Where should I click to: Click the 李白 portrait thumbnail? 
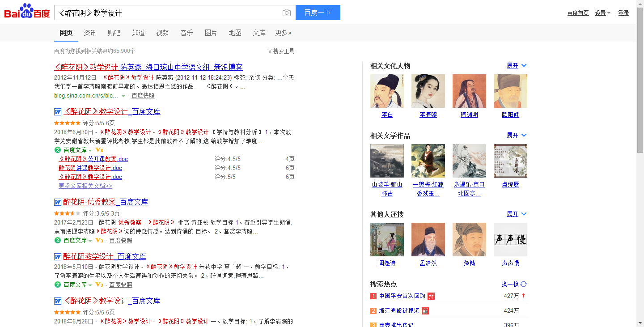click(x=387, y=91)
